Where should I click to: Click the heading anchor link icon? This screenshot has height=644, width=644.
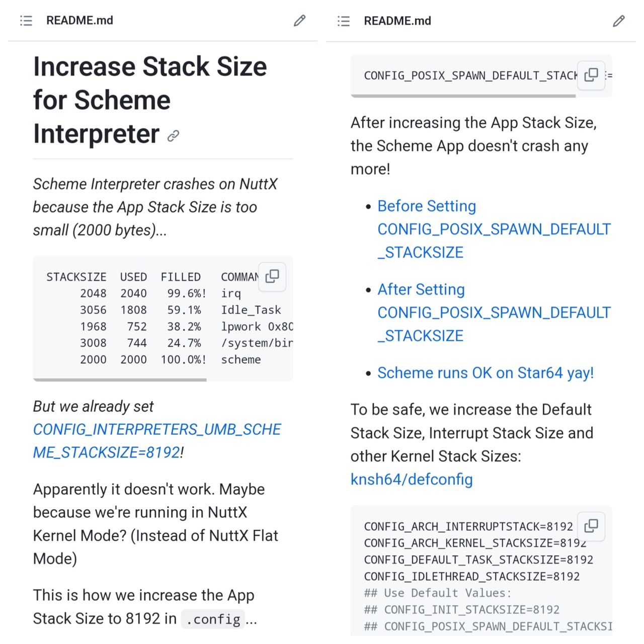coord(174,136)
